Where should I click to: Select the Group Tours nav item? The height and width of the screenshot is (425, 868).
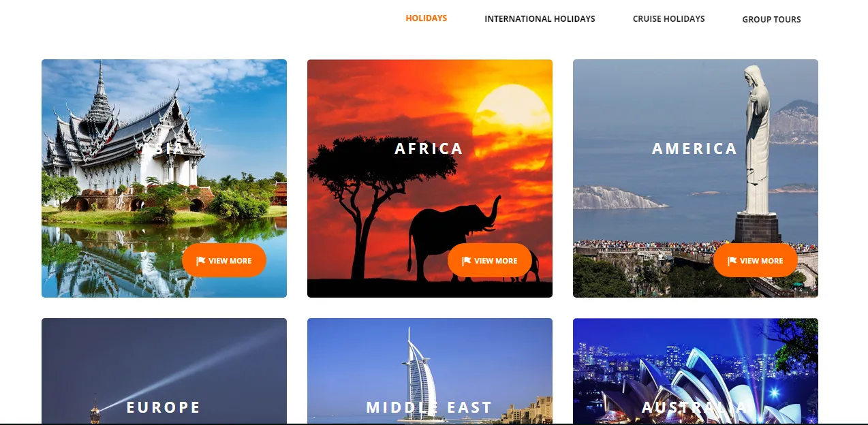point(771,20)
